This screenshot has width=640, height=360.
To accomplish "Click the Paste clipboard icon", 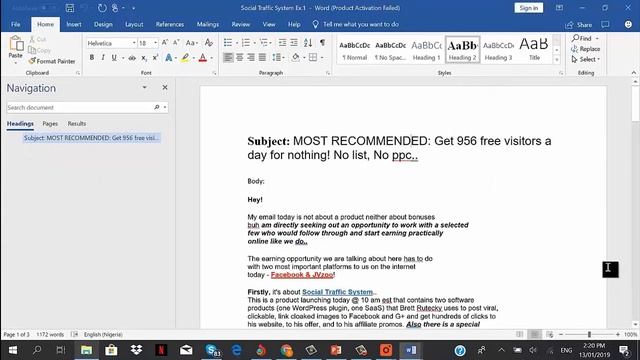I will tap(16, 44).
